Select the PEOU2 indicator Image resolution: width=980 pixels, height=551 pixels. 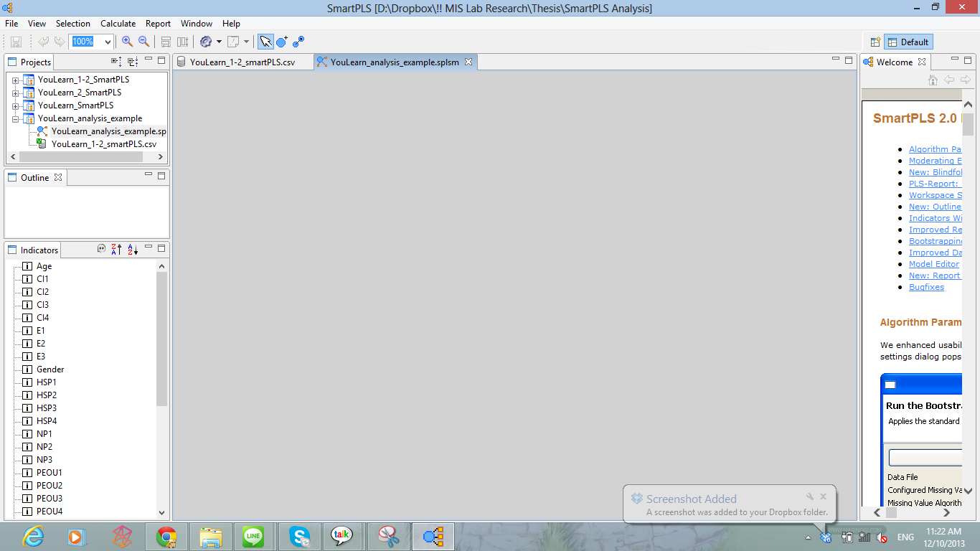(x=50, y=486)
